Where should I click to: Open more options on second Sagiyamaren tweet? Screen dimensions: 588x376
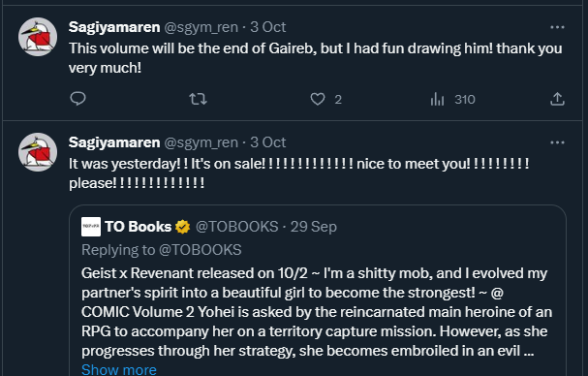[557, 142]
